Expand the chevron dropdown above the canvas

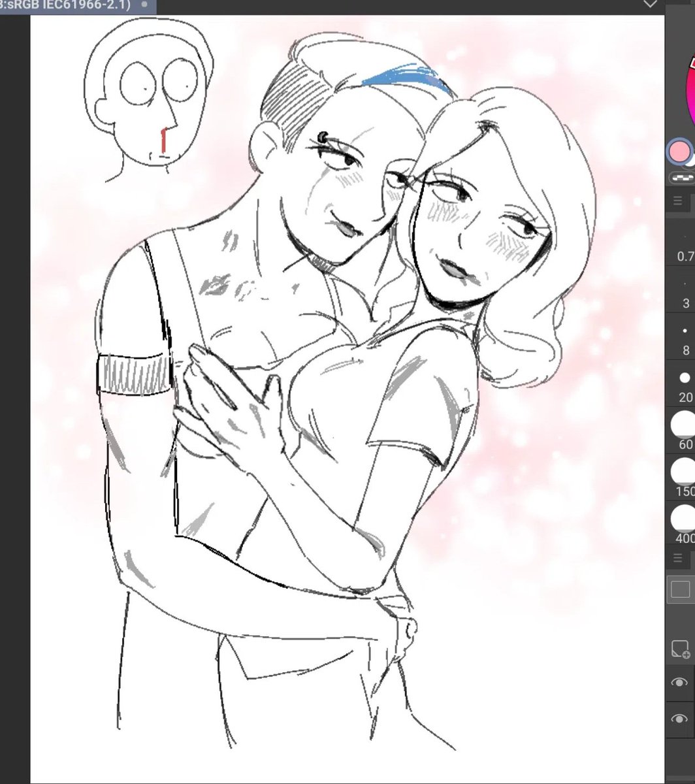click(650, 4)
